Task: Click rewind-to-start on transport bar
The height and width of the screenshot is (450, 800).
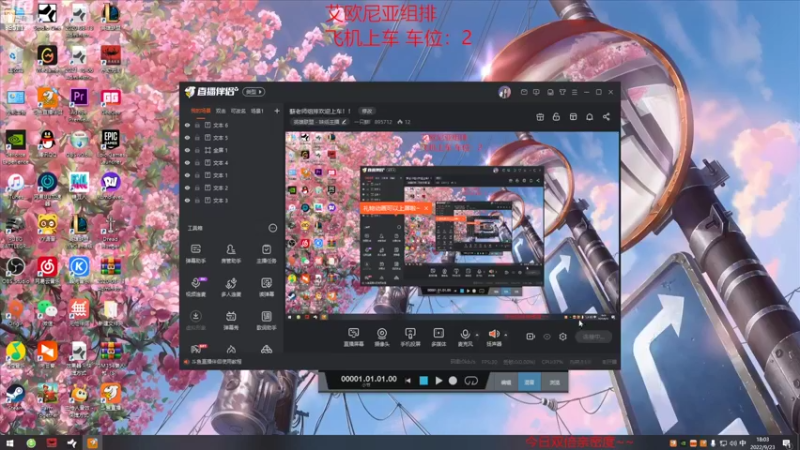Action: coord(408,381)
